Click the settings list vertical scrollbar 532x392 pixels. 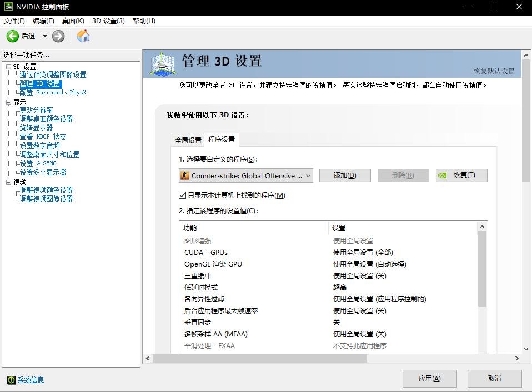(482, 269)
